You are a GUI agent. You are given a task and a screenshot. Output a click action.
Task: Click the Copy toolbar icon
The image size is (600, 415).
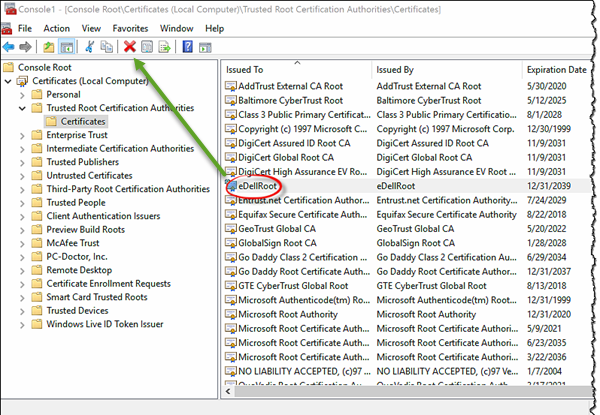[106, 47]
